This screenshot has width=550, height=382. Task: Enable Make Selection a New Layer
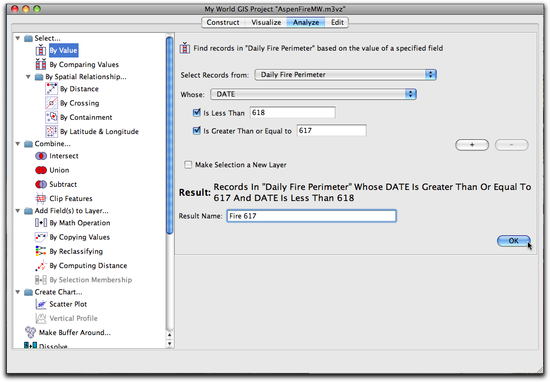(x=188, y=165)
